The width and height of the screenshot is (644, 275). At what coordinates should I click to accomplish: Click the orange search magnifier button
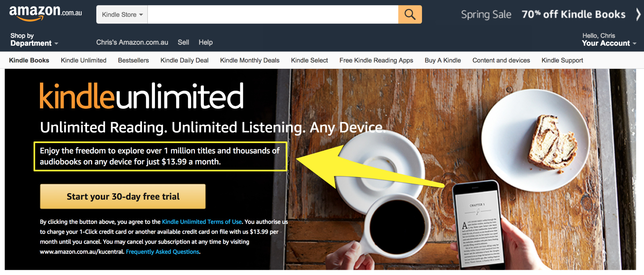coord(410,14)
